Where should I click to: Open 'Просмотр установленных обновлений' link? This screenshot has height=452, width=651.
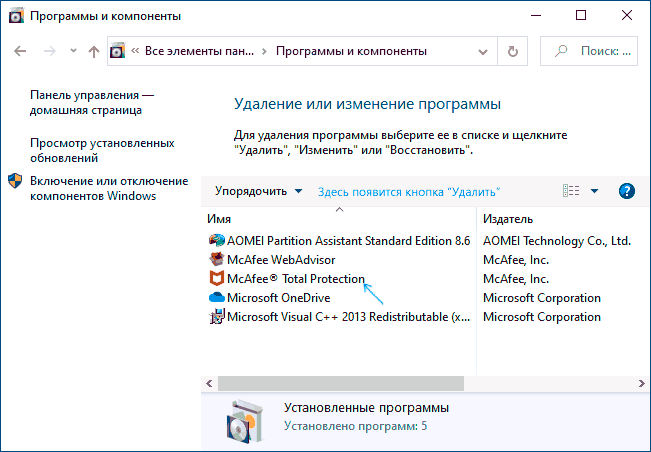pos(102,150)
